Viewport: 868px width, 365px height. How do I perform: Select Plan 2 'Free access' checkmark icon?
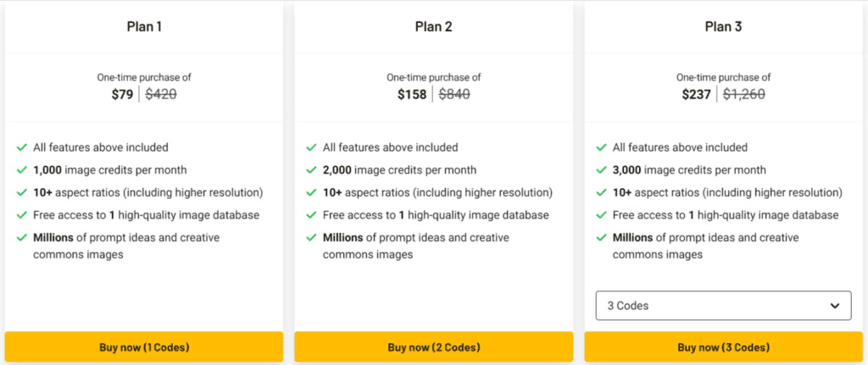[312, 215]
